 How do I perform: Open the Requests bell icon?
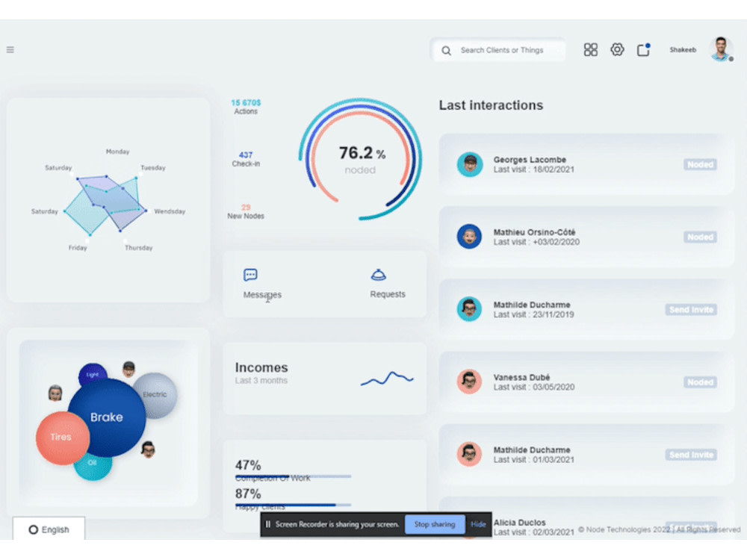point(378,275)
